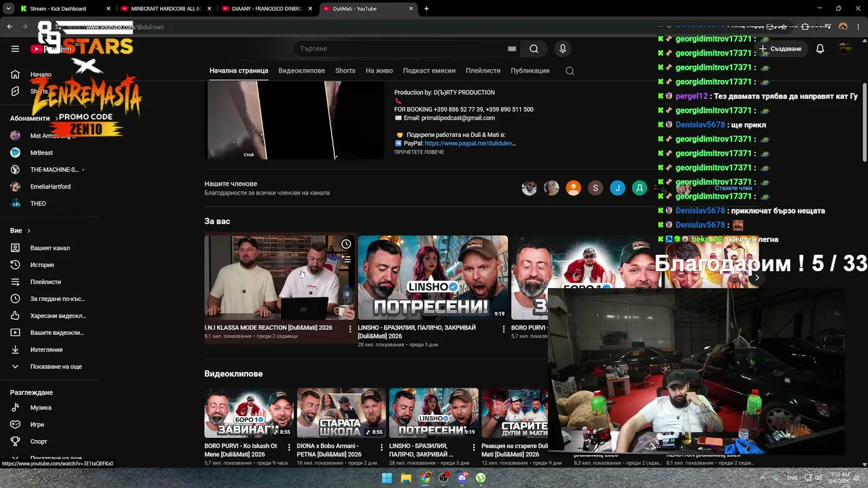Open the EmeliaHartford subscription
Image resolution: width=868 pixels, height=488 pixels.
[x=49, y=186]
